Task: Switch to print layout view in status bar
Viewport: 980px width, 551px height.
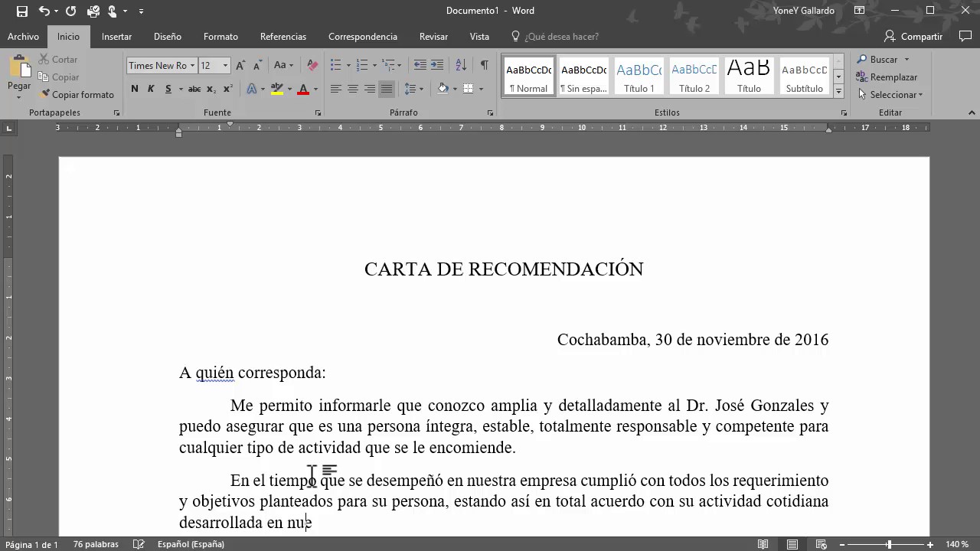Action: point(792,544)
